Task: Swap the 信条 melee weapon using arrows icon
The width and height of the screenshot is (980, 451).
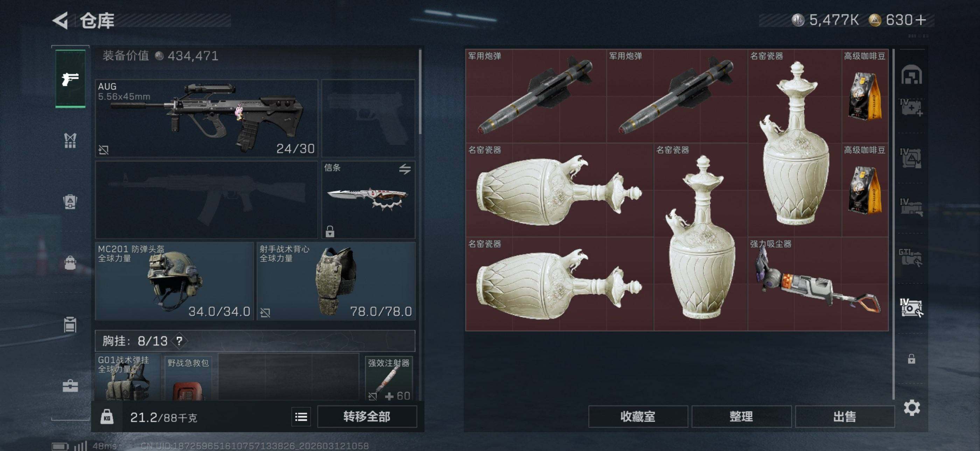Action: [x=405, y=169]
